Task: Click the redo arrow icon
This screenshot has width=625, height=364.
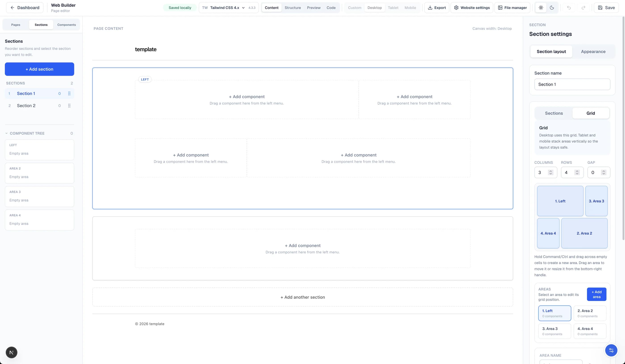Action: click(x=583, y=8)
